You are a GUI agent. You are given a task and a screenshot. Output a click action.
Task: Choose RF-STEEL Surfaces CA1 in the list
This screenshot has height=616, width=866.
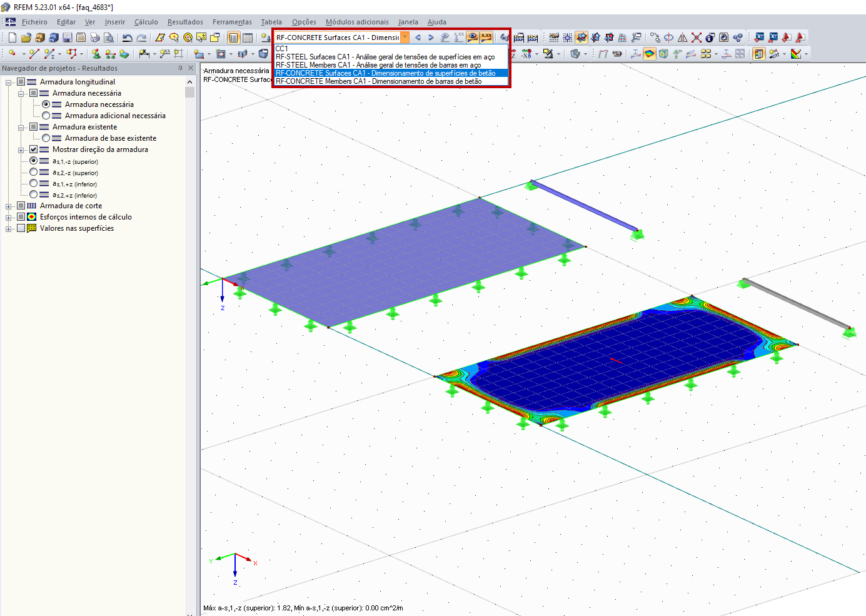tap(391, 57)
